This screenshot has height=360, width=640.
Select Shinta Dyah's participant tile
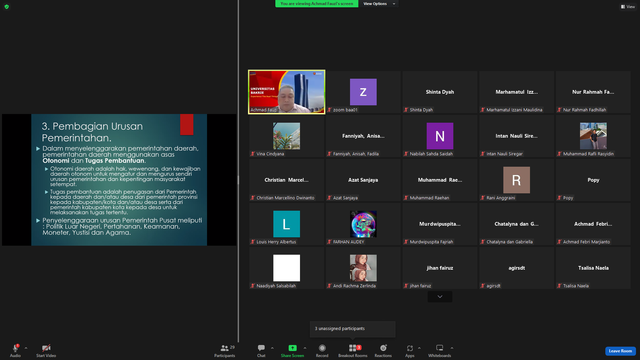click(440, 92)
